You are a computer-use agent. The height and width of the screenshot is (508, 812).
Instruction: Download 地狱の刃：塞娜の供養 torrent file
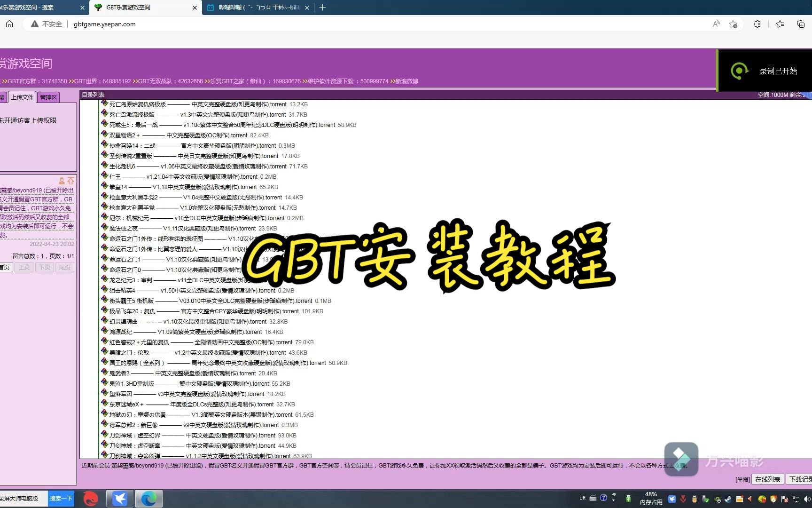[201, 415]
